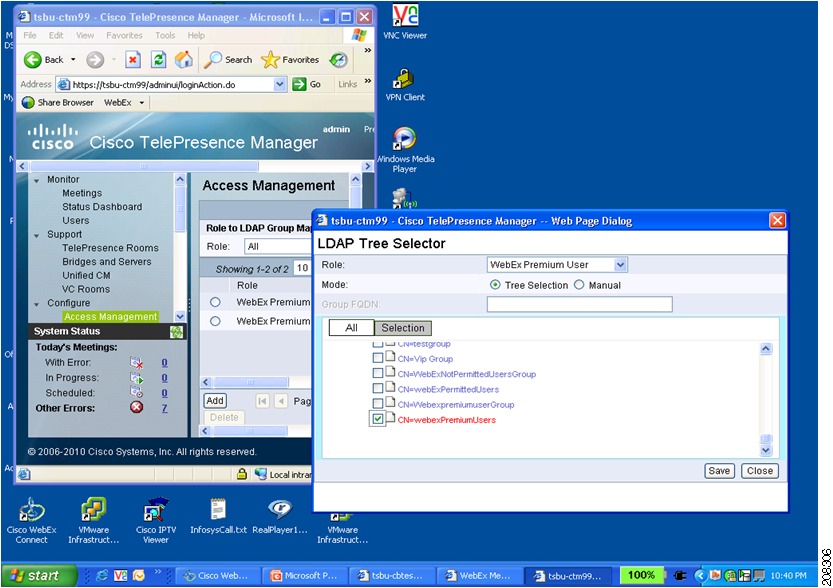833x588 pixels.
Task: Click the security lock icon in status bar
Action: tap(242, 474)
